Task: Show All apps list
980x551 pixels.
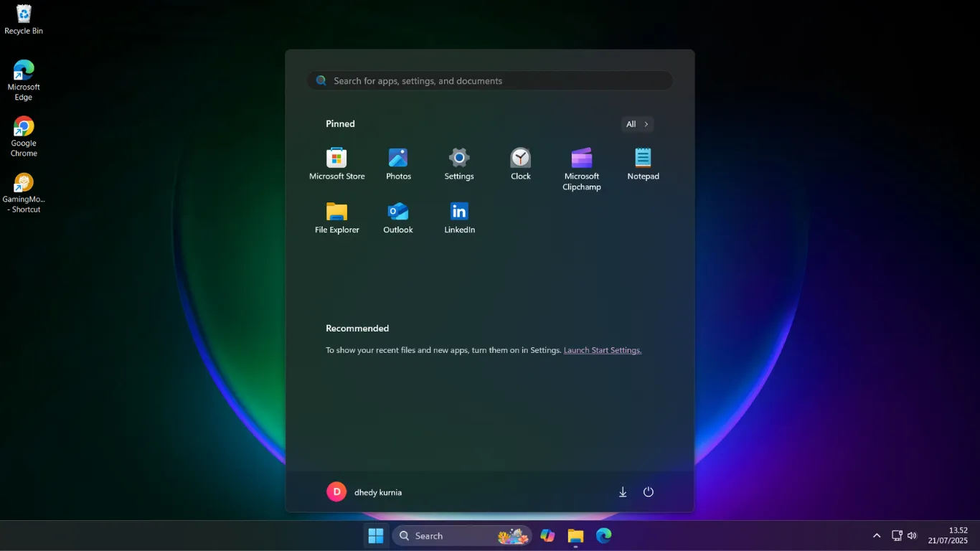Action: point(637,124)
